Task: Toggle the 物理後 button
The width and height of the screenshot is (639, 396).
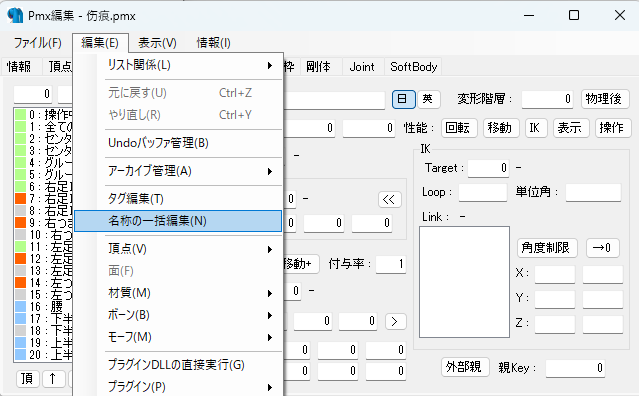Action: click(x=605, y=99)
